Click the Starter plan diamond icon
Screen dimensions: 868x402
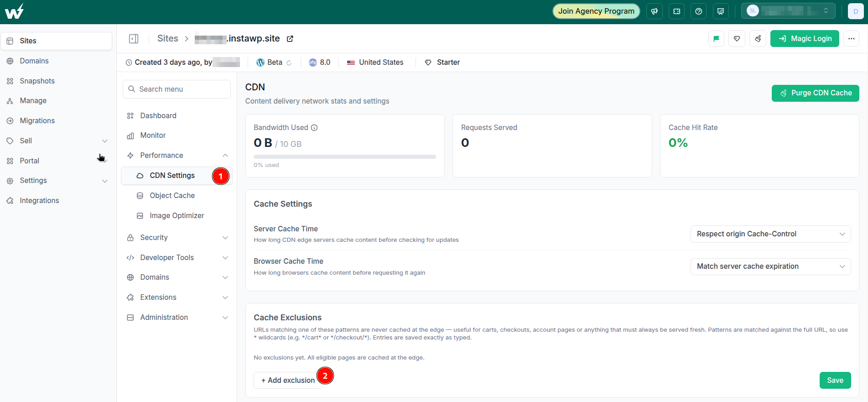click(428, 63)
